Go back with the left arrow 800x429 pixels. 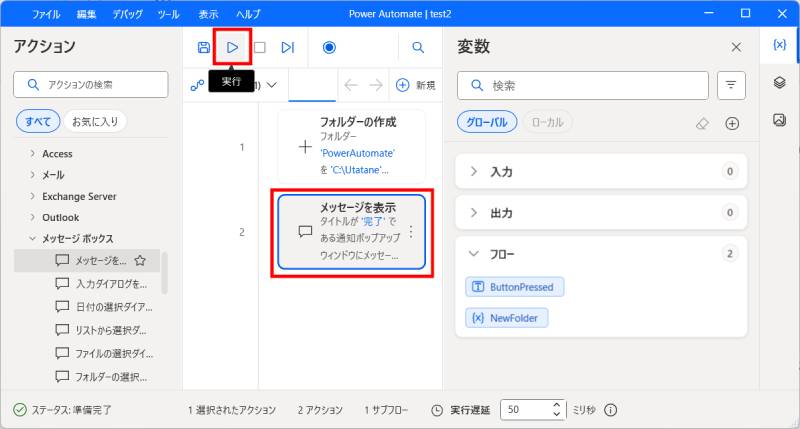click(351, 85)
